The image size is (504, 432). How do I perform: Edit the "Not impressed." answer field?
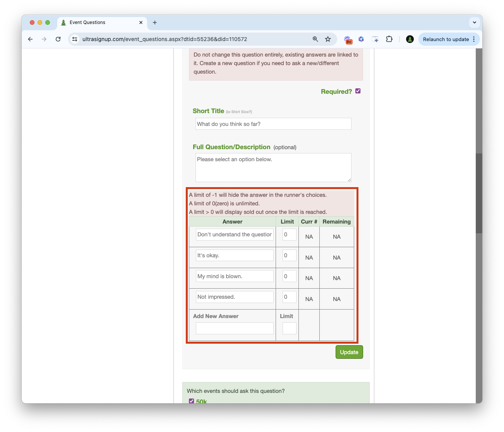point(235,297)
